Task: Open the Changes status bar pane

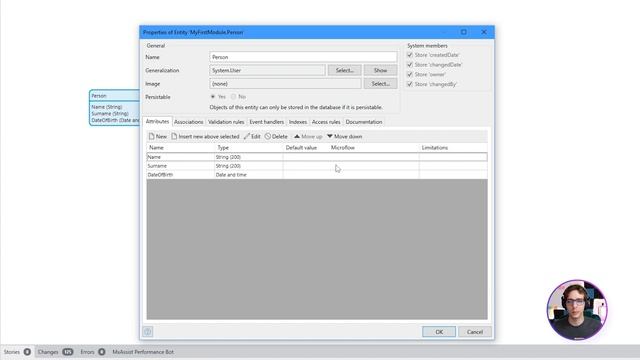Action: [x=55, y=352]
